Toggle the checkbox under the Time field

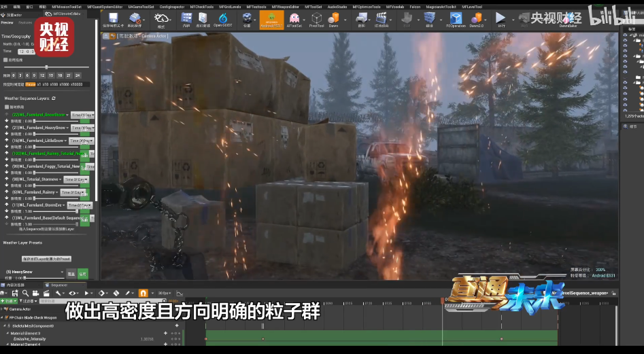5,60
